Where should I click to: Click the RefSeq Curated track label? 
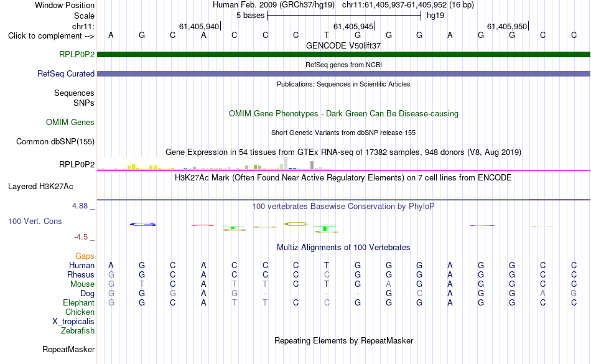(x=65, y=73)
